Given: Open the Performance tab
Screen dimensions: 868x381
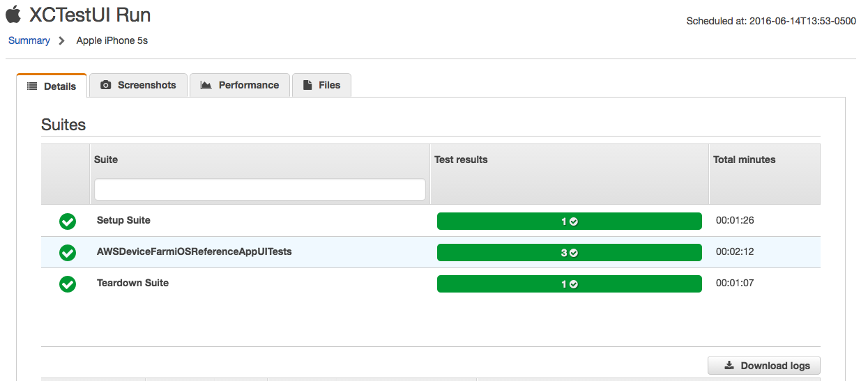Looking at the screenshot, I should coord(239,85).
